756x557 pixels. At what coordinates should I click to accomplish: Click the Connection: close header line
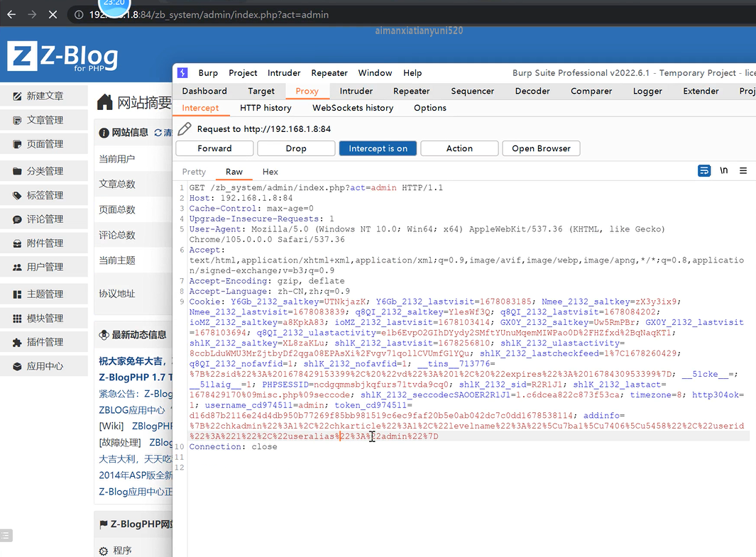click(233, 446)
